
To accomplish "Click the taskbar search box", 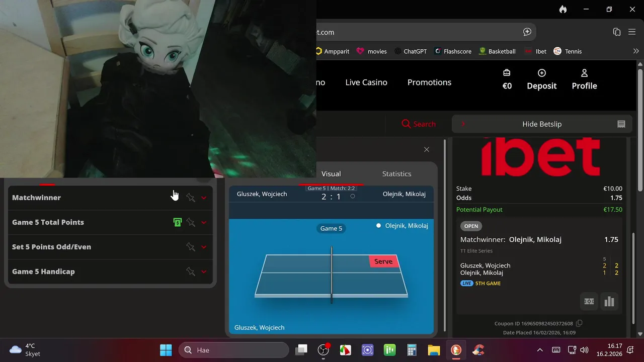I will tap(234, 350).
